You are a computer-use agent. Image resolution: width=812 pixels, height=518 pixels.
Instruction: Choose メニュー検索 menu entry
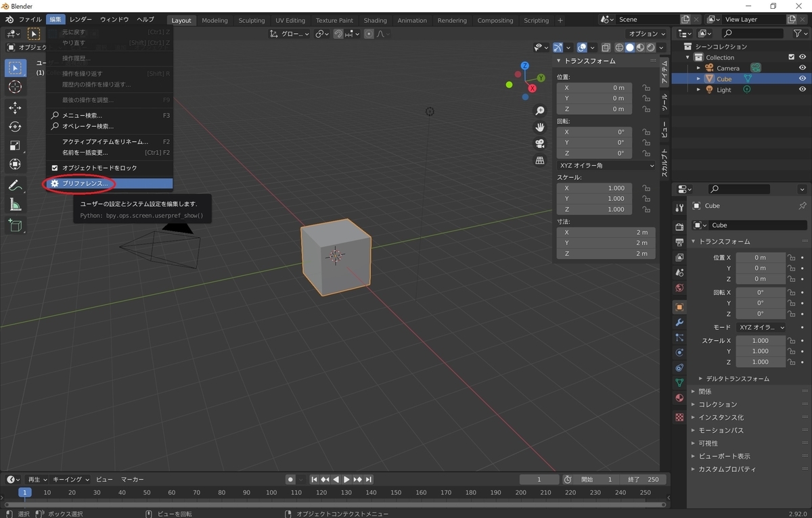[110, 115]
